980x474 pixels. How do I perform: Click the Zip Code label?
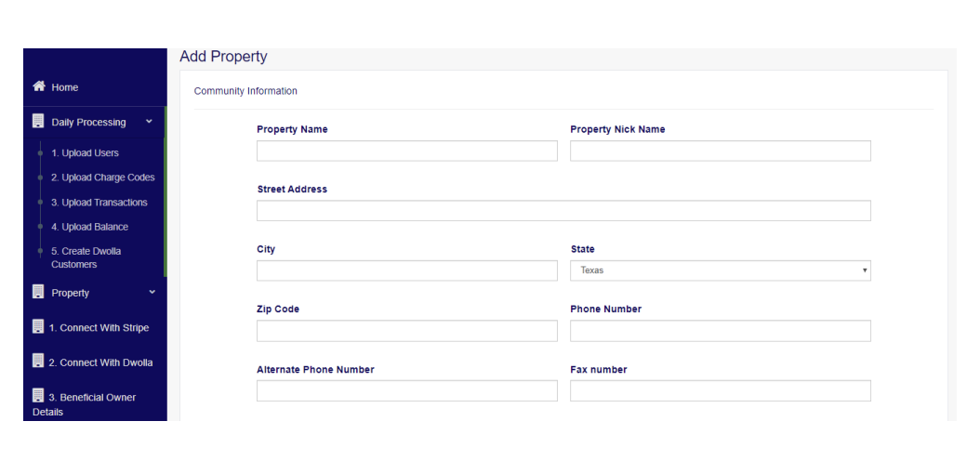pos(278,309)
